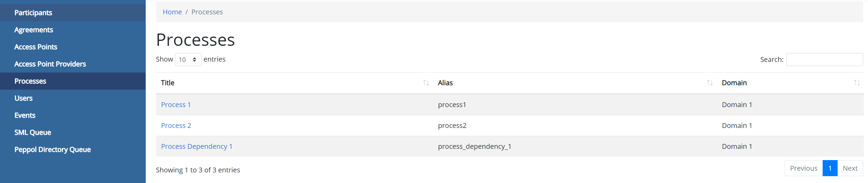Select Processes in the sidebar
Screen dimensions: 868x183
30,81
